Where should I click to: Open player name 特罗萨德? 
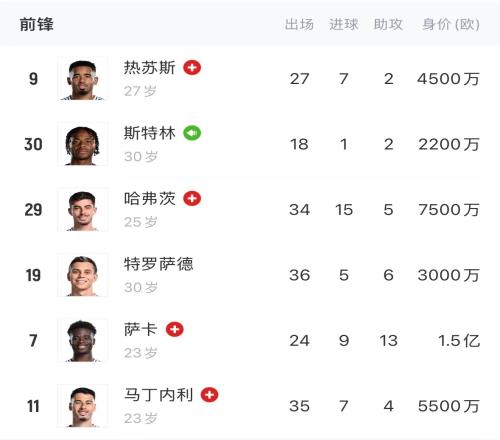[x=159, y=264]
